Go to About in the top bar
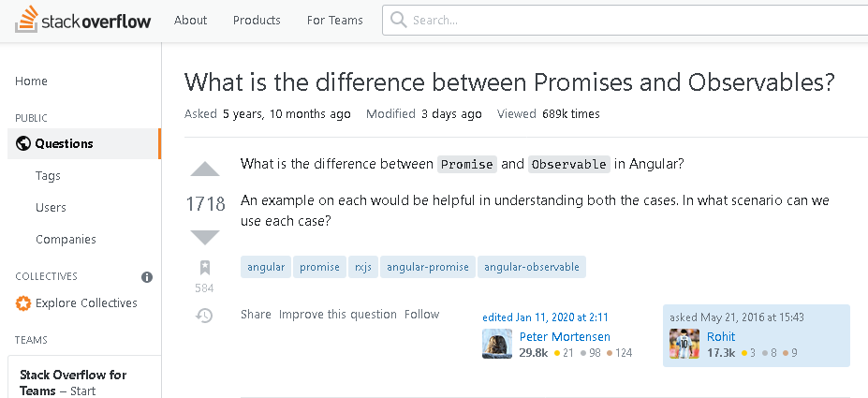 click(x=190, y=21)
